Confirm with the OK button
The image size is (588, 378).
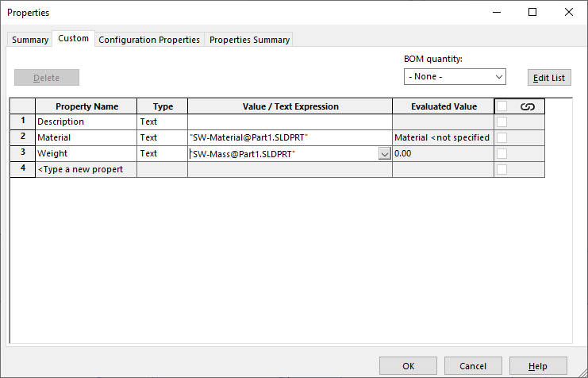pyautogui.click(x=408, y=366)
